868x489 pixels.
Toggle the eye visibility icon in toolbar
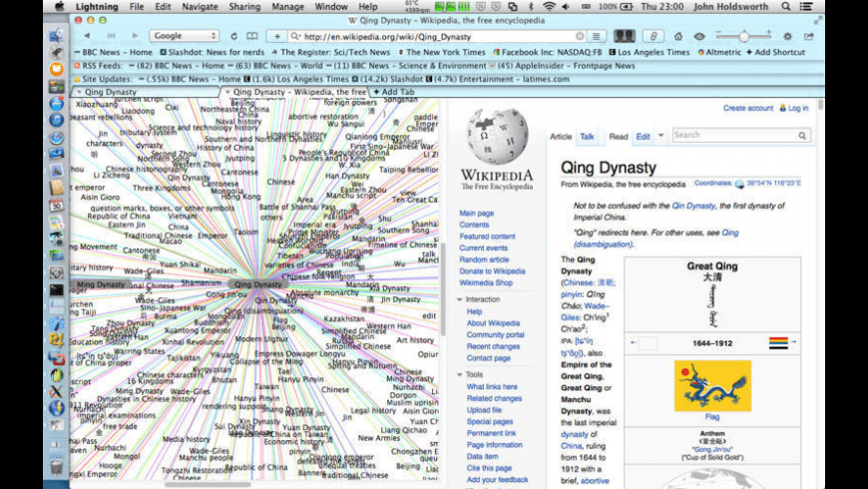(699, 36)
